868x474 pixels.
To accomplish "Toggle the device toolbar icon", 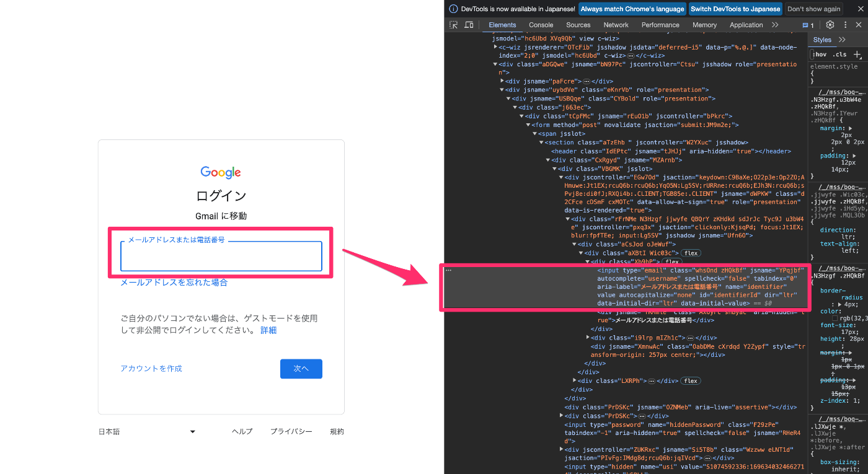I will click(469, 25).
